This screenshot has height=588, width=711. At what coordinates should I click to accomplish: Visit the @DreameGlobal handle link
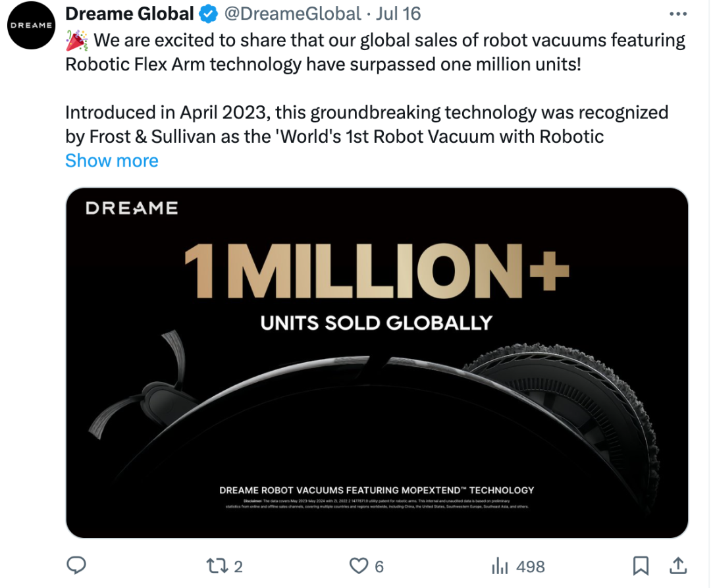pyautogui.click(x=292, y=14)
